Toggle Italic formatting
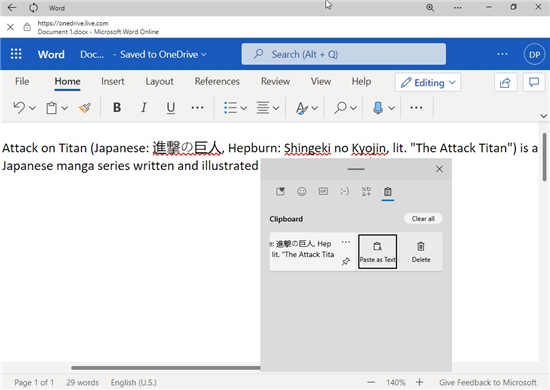The image size is (550, 390). pyautogui.click(x=144, y=108)
